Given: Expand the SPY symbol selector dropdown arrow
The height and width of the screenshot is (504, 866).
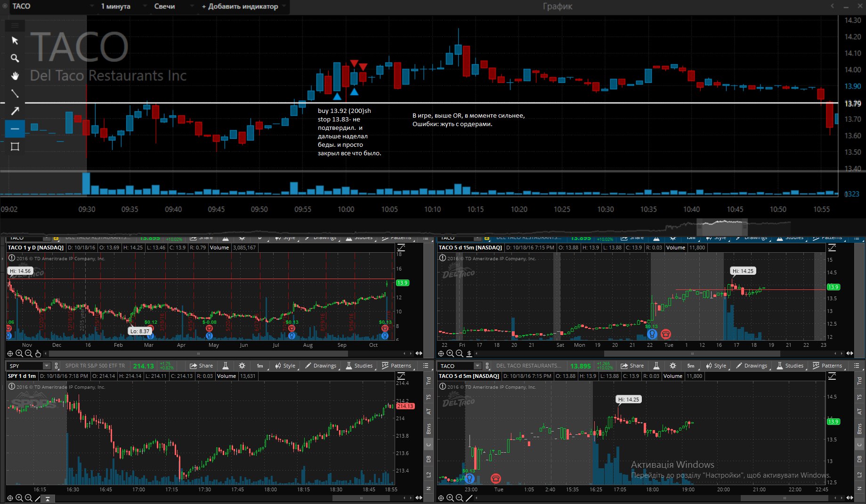Looking at the screenshot, I should tap(46, 366).
